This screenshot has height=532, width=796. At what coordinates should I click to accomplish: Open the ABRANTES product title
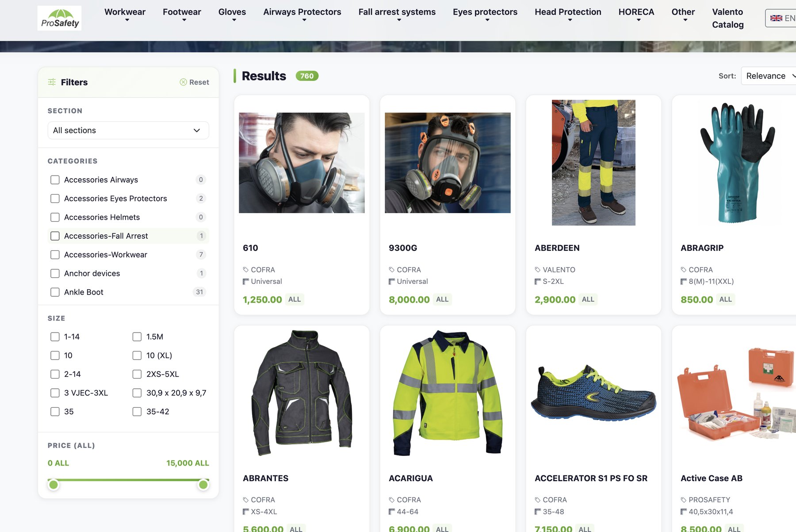click(x=265, y=478)
